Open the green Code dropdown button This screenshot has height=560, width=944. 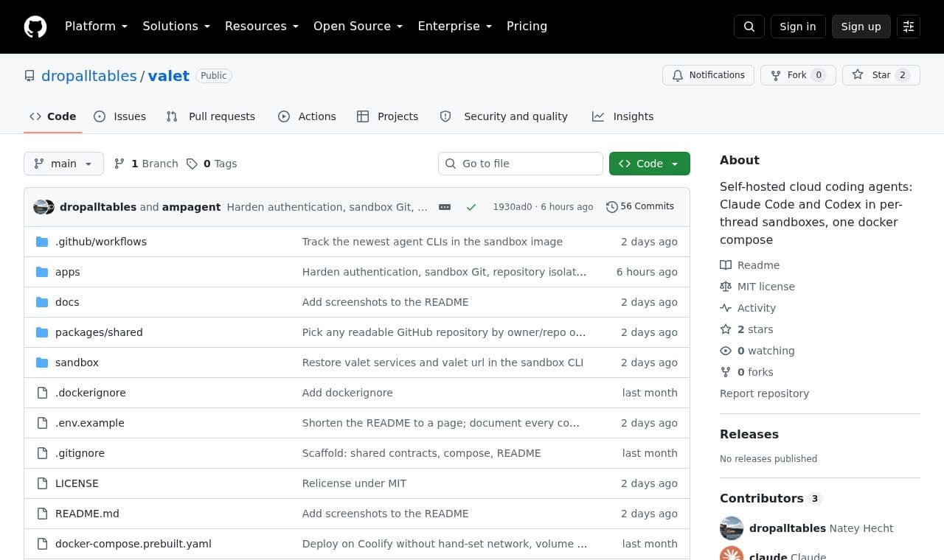[x=650, y=164]
